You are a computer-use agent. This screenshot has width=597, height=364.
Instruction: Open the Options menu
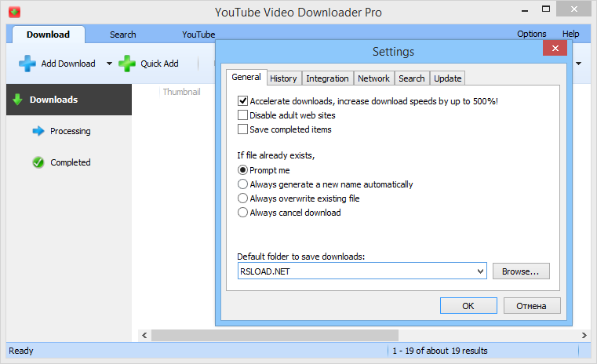(532, 34)
